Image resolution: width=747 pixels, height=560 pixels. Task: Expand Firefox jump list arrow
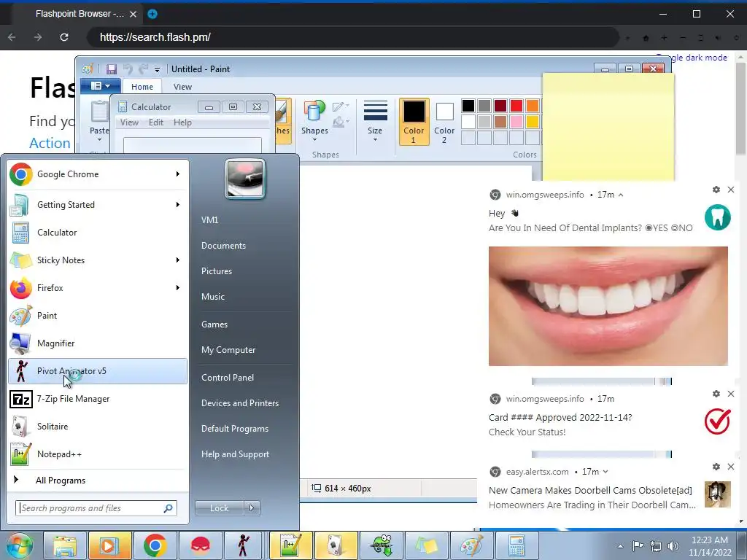coord(178,287)
